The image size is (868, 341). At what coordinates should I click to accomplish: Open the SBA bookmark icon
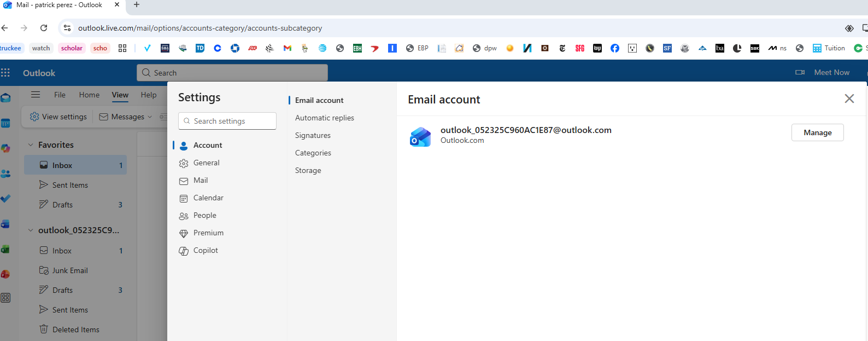(165, 48)
